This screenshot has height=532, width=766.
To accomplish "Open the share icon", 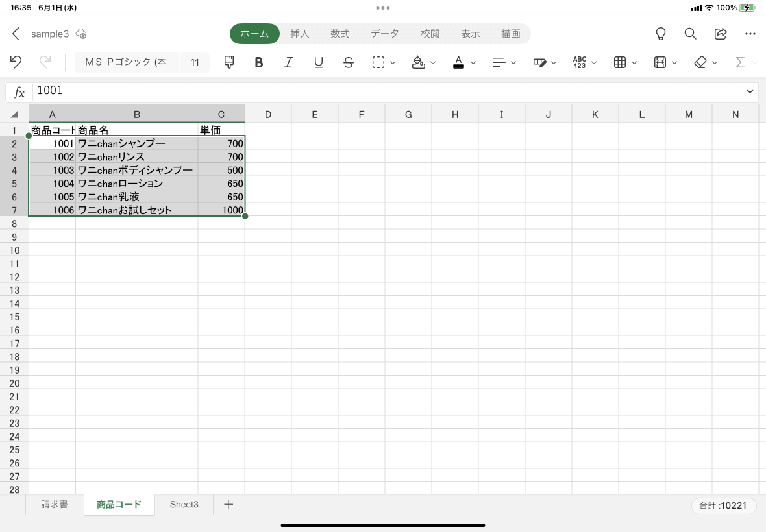I will (x=721, y=34).
